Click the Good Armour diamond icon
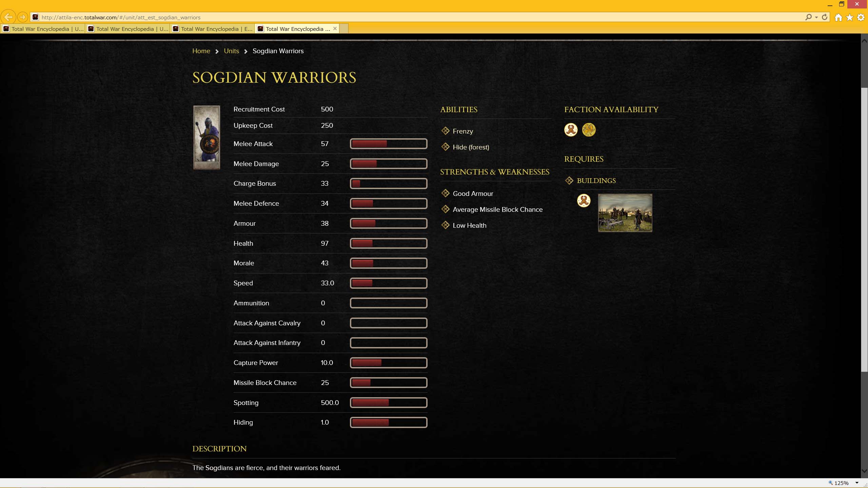The height and width of the screenshot is (488, 868). coord(445,193)
